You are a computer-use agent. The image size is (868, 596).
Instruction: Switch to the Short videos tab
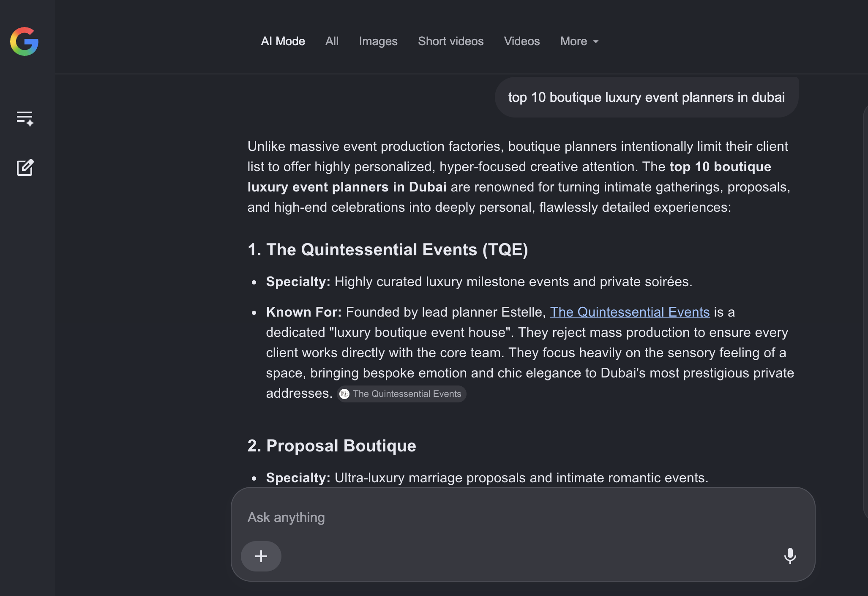[450, 41]
